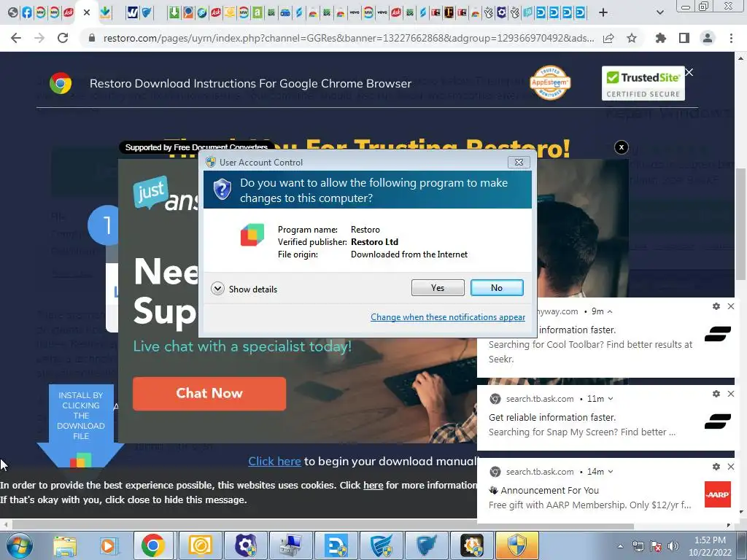Collapse the anyway.com notification chevron

click(x=610, y=311)
